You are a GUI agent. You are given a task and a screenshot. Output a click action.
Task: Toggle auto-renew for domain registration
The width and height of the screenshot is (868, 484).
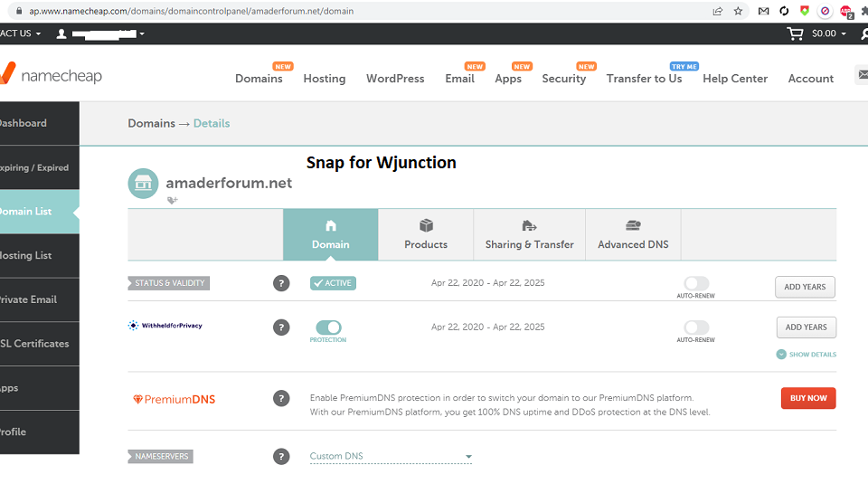[696, 283]
